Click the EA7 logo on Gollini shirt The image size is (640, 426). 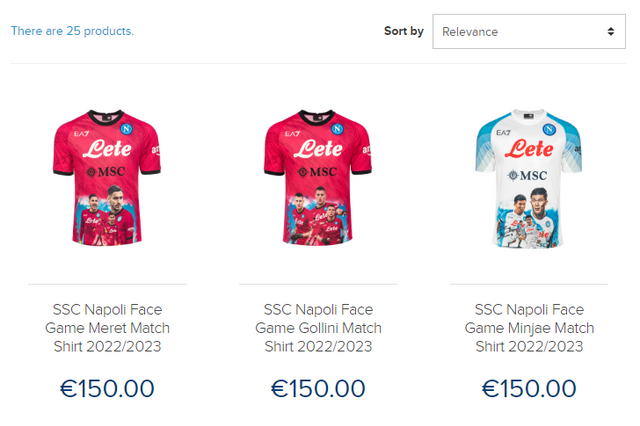click(293, 133)
